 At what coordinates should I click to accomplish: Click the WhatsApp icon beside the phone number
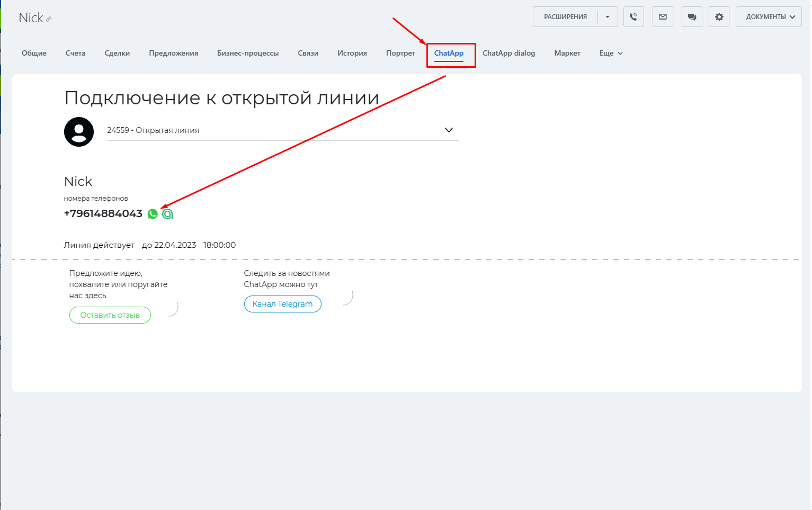click(x=153, y=214)
